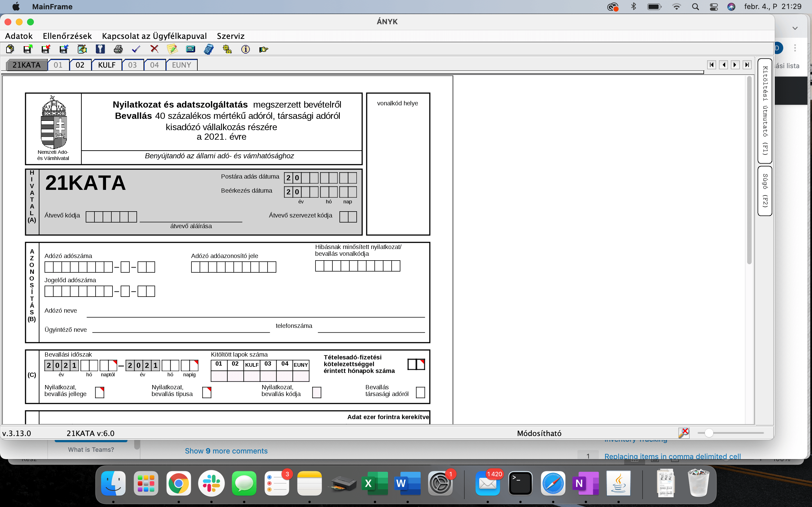
Task: Tick the 'Bevallás társasági adóról' box
Action: click(x=420, y=392)
